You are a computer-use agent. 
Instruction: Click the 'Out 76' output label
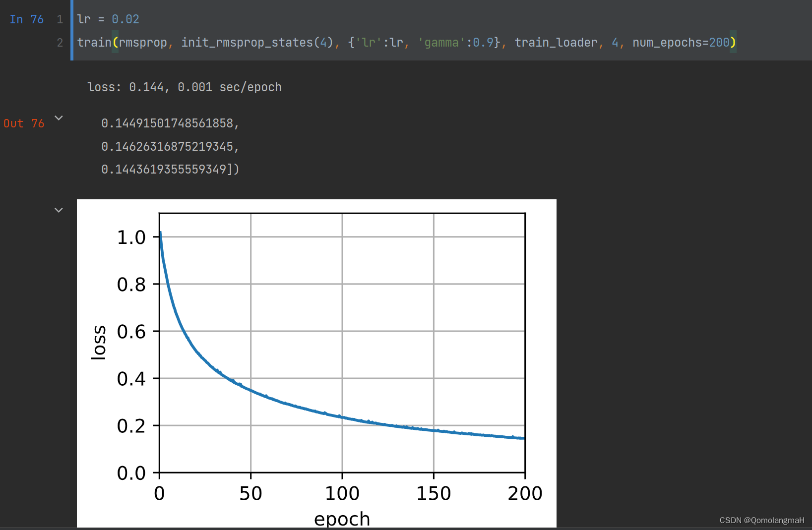tap(24, 123)
